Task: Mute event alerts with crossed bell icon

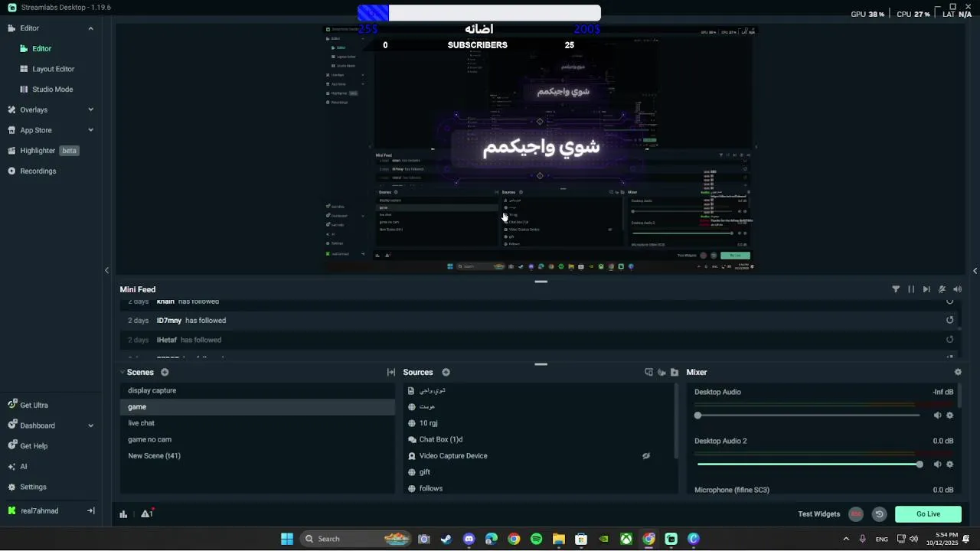Action: pyautogui.click(x=942, y=289)
